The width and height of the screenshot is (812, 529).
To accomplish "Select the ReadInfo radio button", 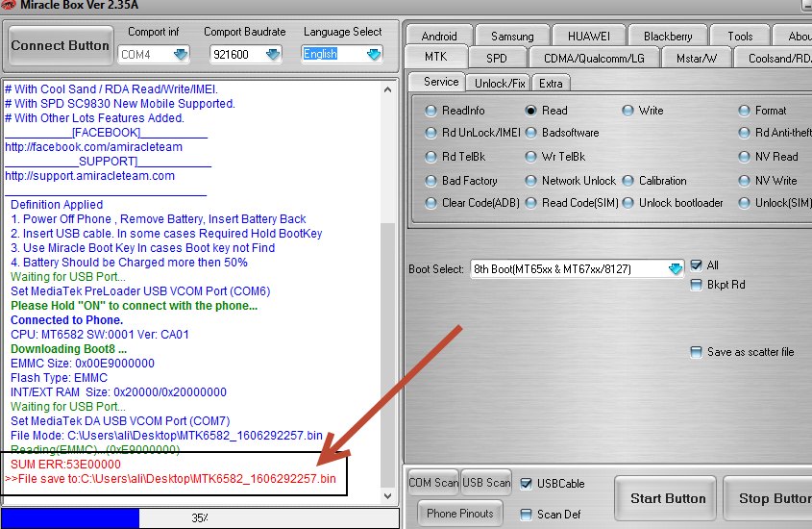I will click(431, 111).
